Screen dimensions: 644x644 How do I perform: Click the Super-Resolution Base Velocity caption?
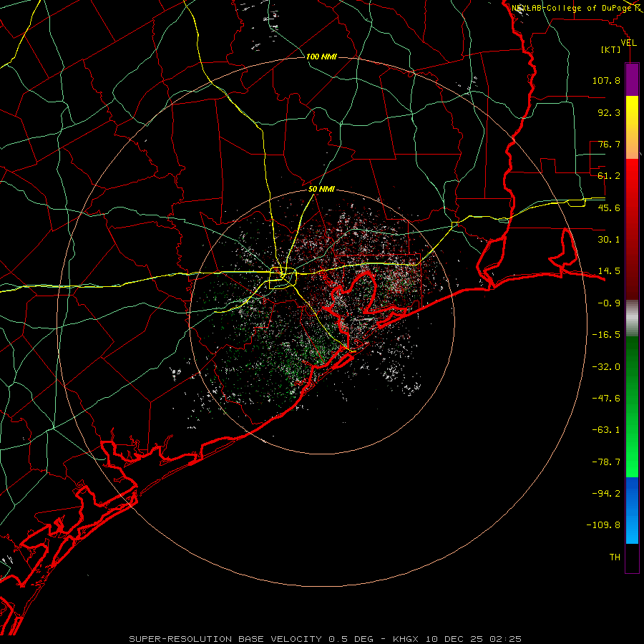tap(325, 639)
